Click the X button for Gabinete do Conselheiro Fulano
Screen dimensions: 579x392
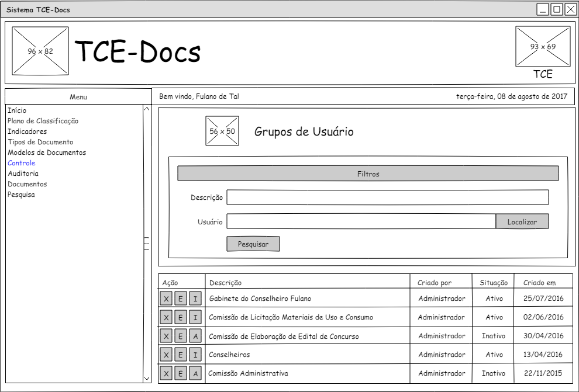[x=166, y=299]
